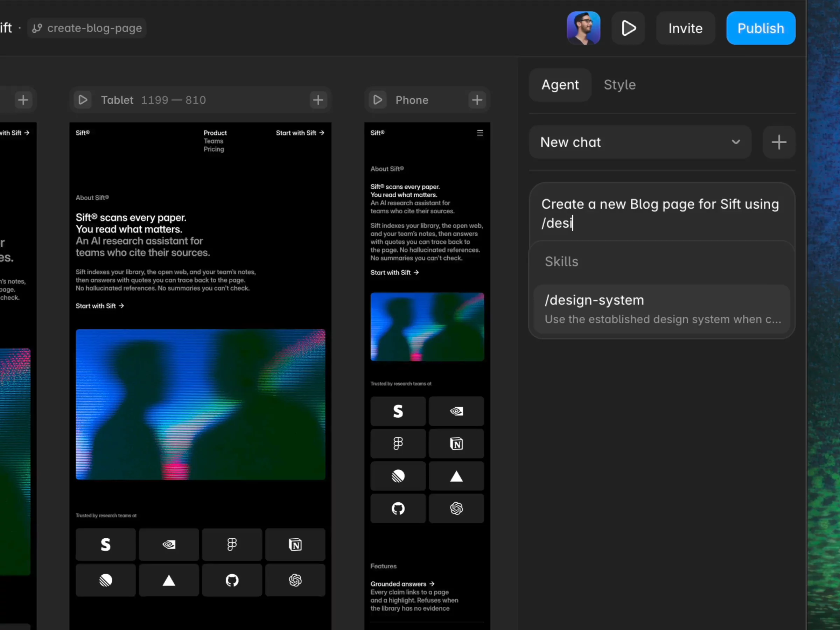
Task: Click the OpenAI logo tile in Tablet preview
Action: [x=295, y=580]
